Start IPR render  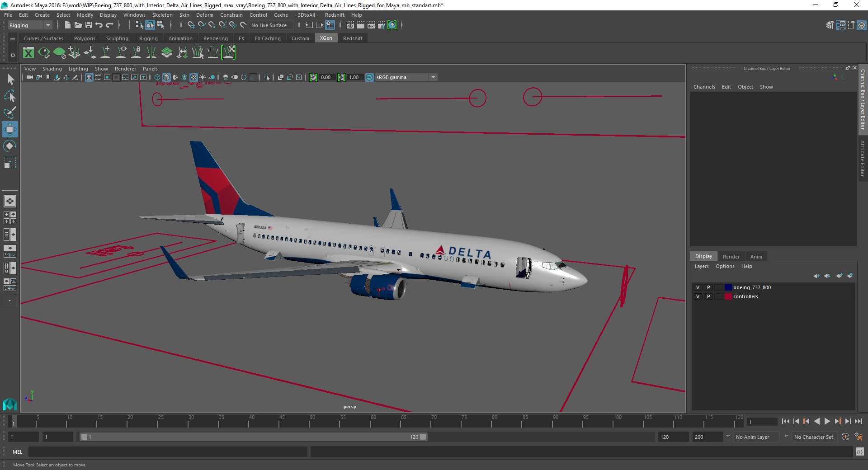371,25
